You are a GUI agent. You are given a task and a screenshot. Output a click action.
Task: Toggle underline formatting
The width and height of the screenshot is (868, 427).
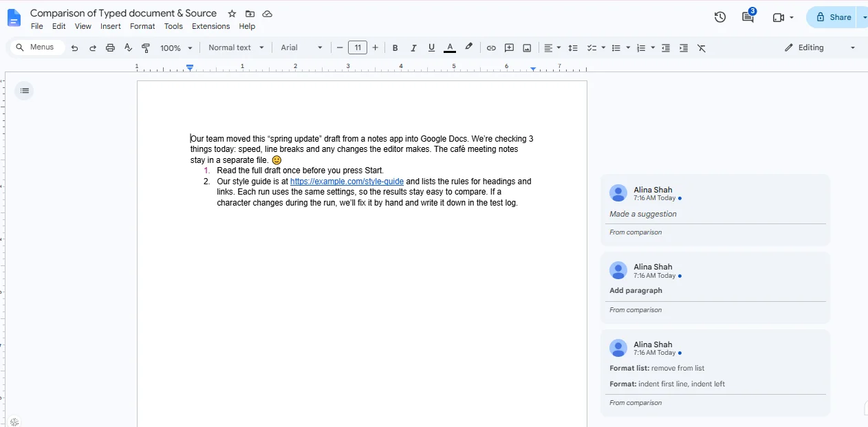click(x=431, y=48)
